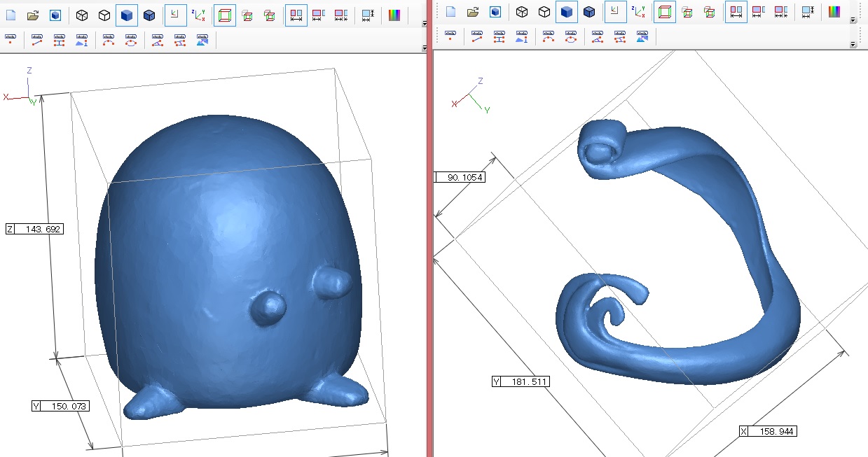Pick triangle surface ruler tool in ribbon window
868x457 pixels.
pos(522,36)
